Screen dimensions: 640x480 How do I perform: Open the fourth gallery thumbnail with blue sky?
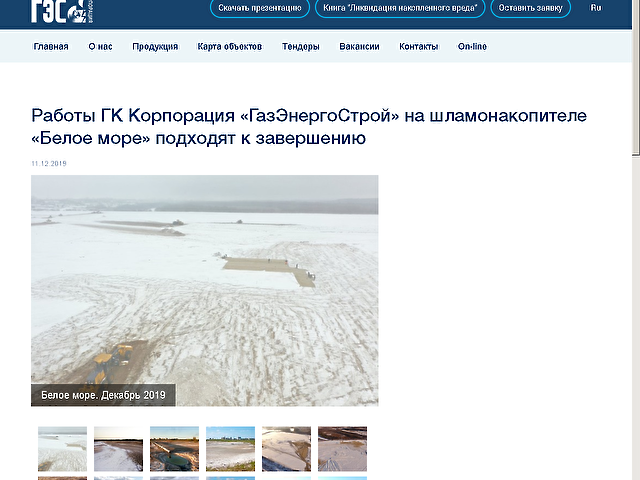[231, 449]
